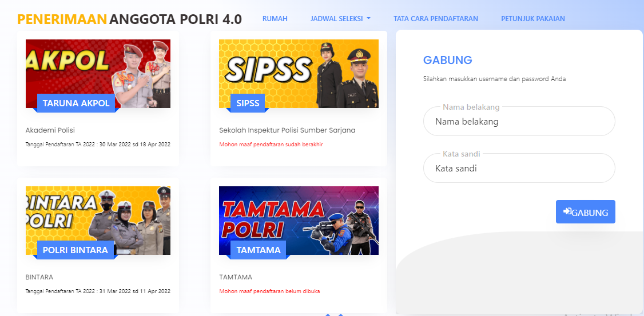This screenshot has height=316, width=644.
Task: Open the SIPSS banner image
Action: click(x=299, y=74)
